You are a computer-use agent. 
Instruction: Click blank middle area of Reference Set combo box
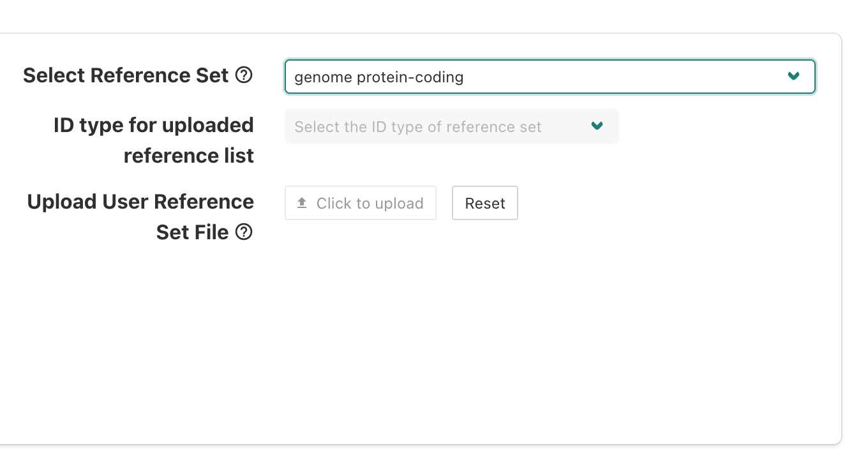pyautogui.click(x=625, y=77)
